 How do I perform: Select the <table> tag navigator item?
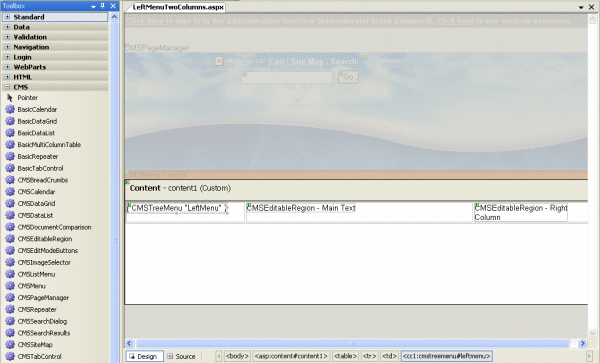[345, 356]
